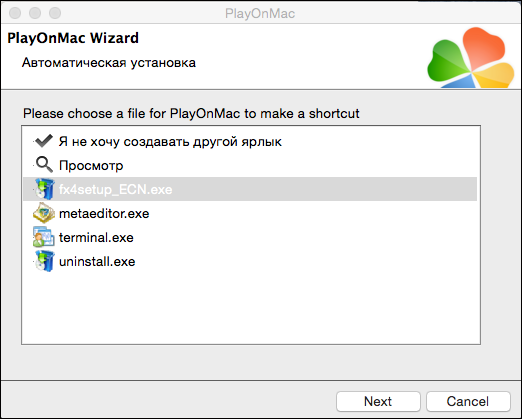Click the checkmark icon beside the no-shortcut option
Image resolution: width=522 pixels, height=419 pixels.
coord(44,141)
